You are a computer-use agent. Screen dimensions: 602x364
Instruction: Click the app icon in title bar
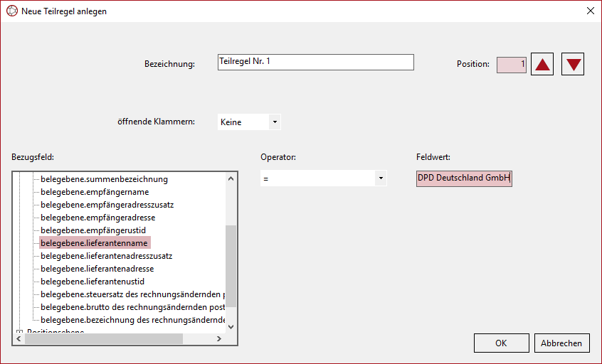11,11
